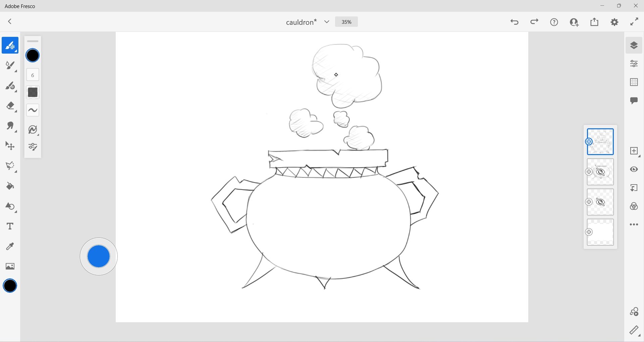Image resolution: width=644 pixels, height=342 pixels.
Task: Click the blue touch shortcut circle
Action: point(99,257)
